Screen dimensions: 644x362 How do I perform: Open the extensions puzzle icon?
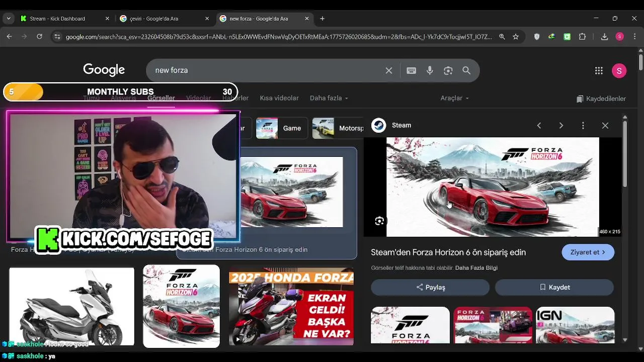point(583,37)
